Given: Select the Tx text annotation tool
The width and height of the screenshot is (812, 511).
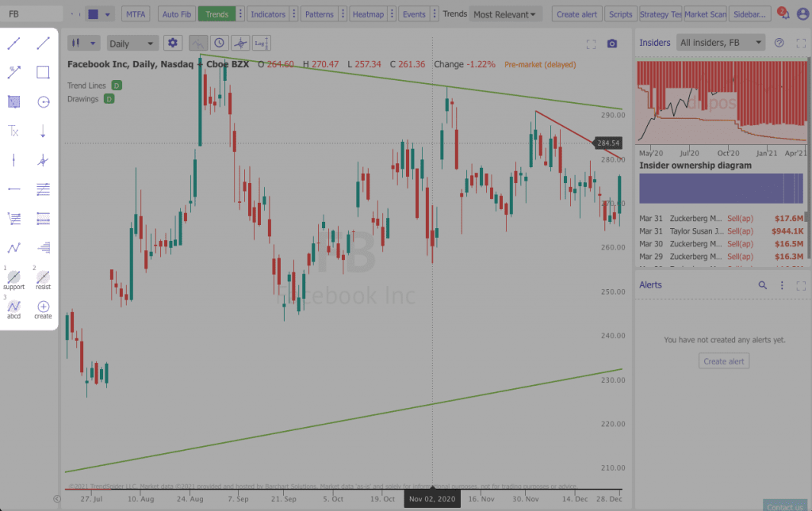Looking at the screenshot, I should point(14,131).
